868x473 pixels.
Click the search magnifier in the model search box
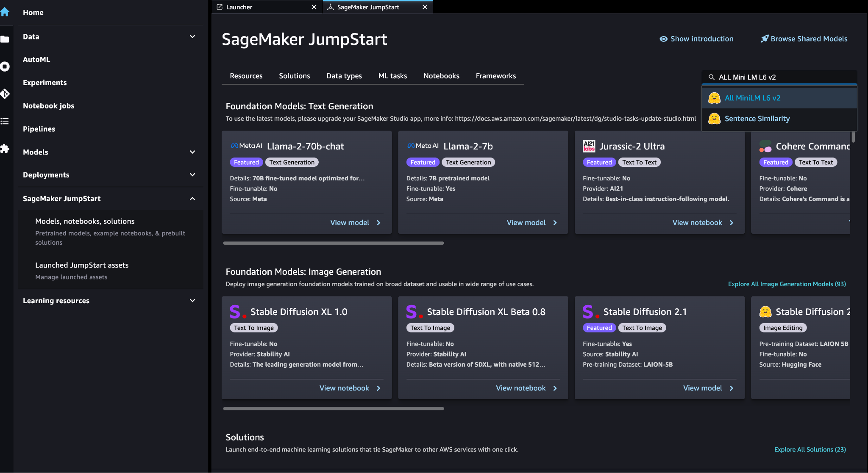pos(712,77)
